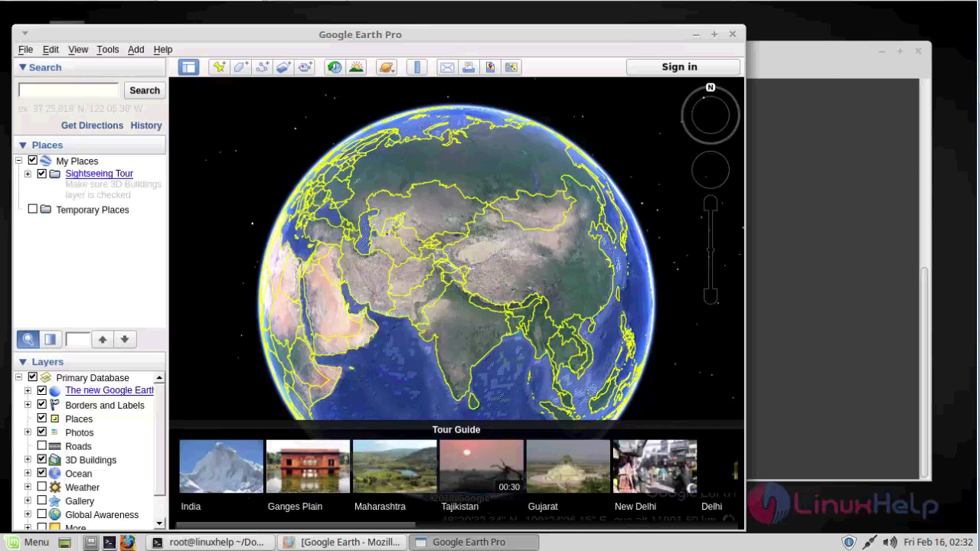Toggle the sidebar visibility toolbar button
Screen dimensions: 980x551
pyautogui.click(x=188, y=67)
